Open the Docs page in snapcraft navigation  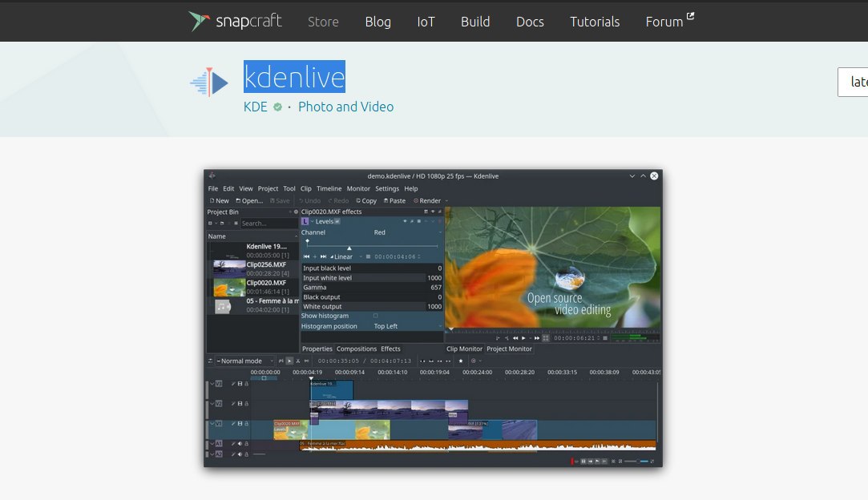(530, 22)
